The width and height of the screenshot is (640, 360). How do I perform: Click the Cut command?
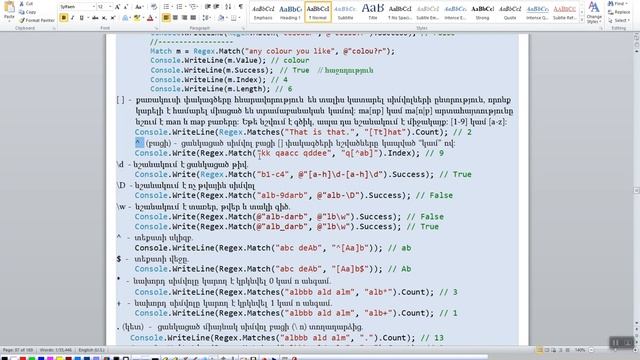pos(27,4)
